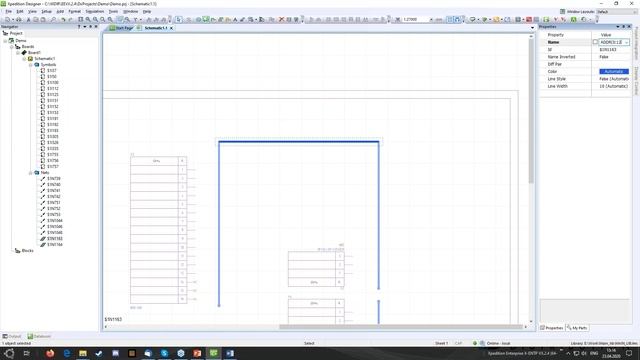Click the Name Inverted False value

pos(604,57)
